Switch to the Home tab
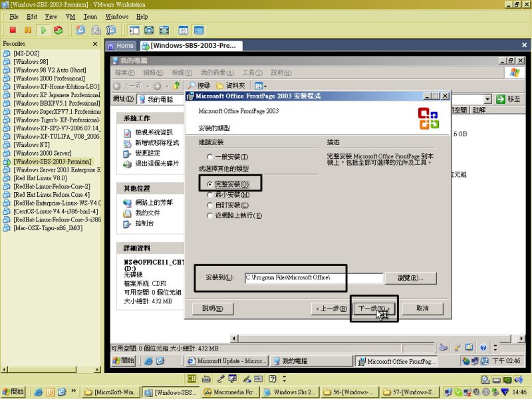532x399 pixels. 121,45
